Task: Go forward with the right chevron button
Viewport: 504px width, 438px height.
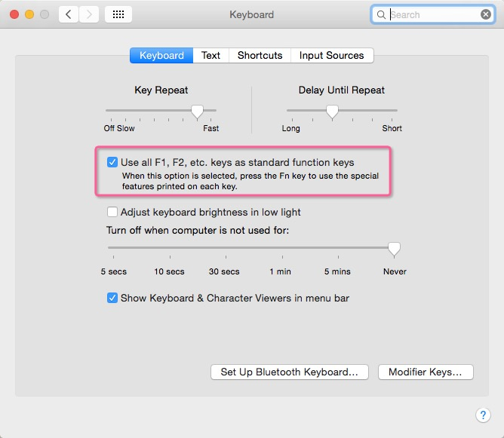Action: click(x=89, y=14)
